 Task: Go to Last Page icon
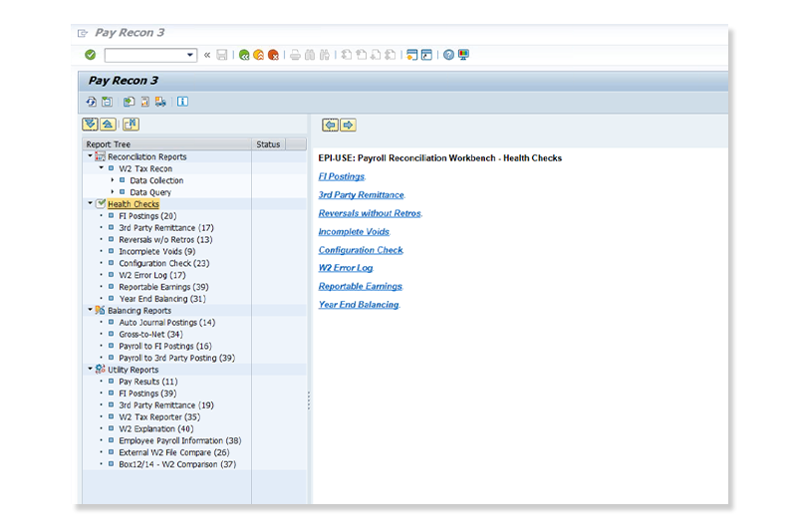(391, 55)
